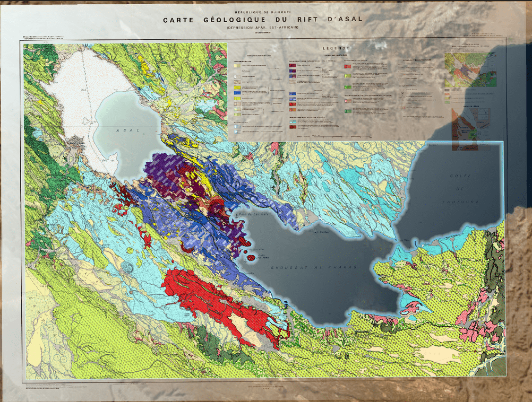
Task: Click the small red island in Ghoubbat
Action: click(251, 258)
